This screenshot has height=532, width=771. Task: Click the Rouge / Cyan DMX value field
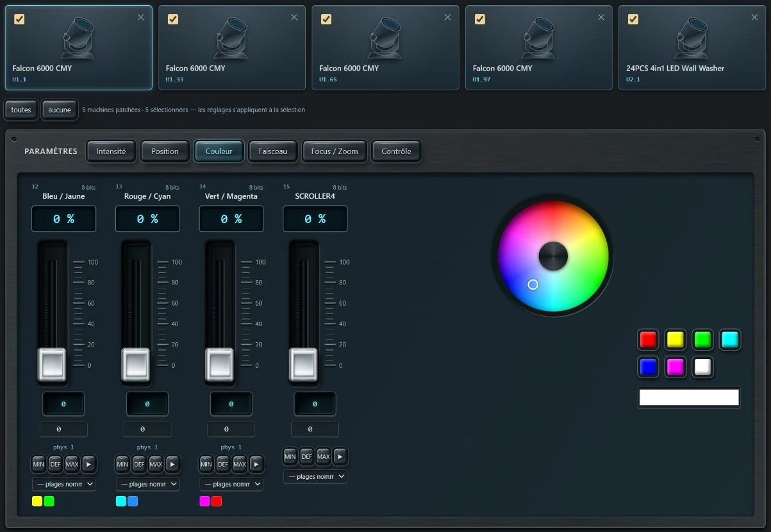[147, 404]
